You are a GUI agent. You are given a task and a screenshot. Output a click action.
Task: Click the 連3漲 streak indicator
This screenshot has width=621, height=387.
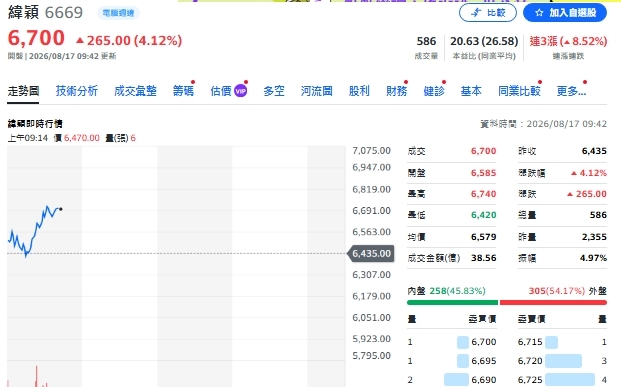568,41
